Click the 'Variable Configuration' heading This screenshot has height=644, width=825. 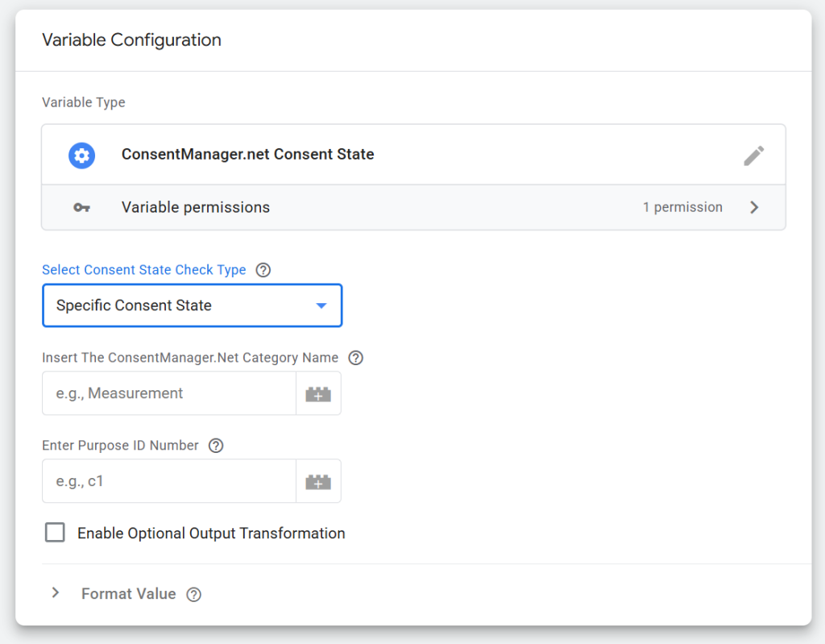[131, 40]
